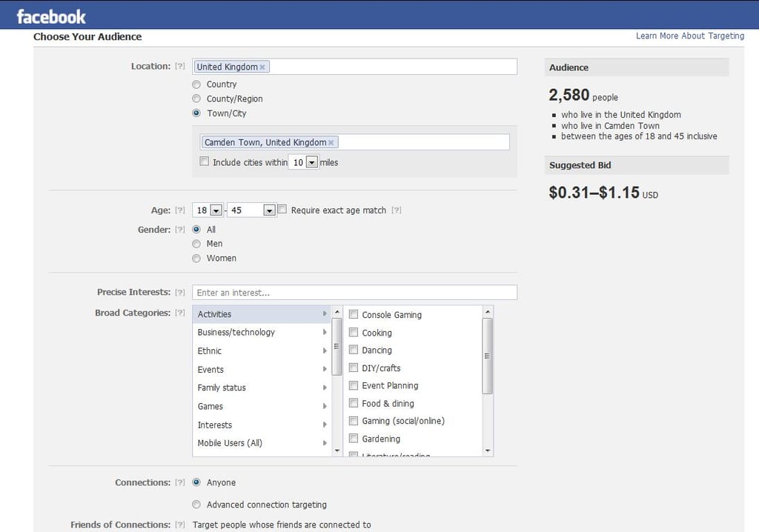759x532 pixels.
Task: Enable Include cities within miles checkbox
Action: point(205,162)
